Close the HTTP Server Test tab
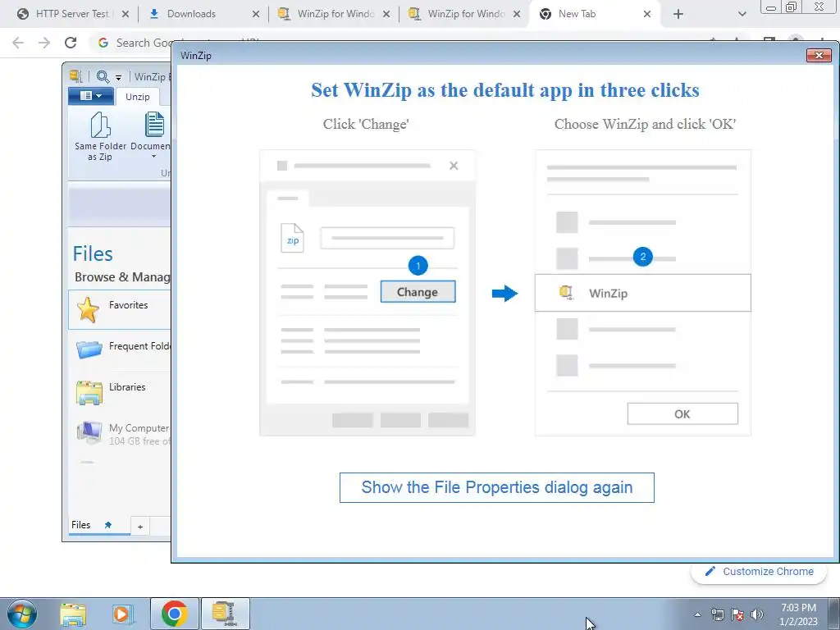The height and width of the screenshot is (630, 840). (126, 15)
